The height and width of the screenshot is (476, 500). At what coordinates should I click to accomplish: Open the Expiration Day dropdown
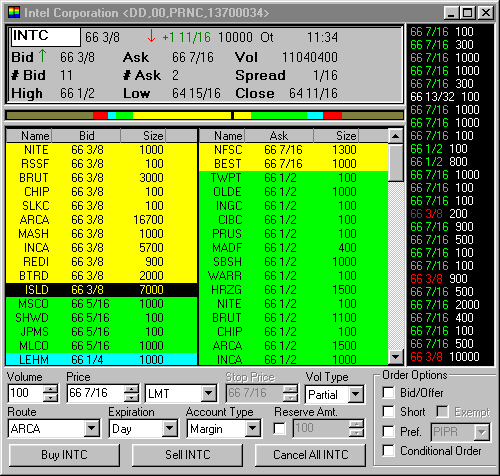point(170,428)
